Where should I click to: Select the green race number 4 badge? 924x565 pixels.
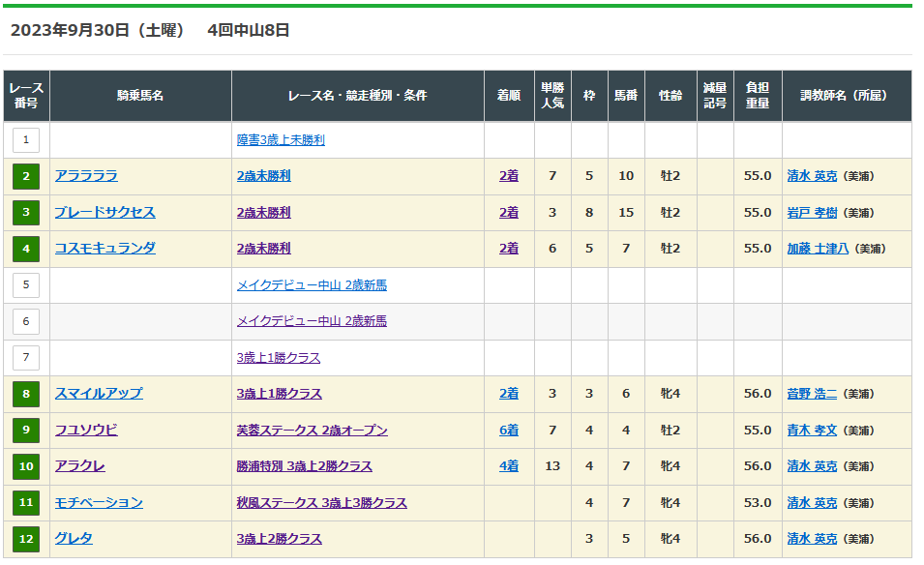(x=26, y=249)
